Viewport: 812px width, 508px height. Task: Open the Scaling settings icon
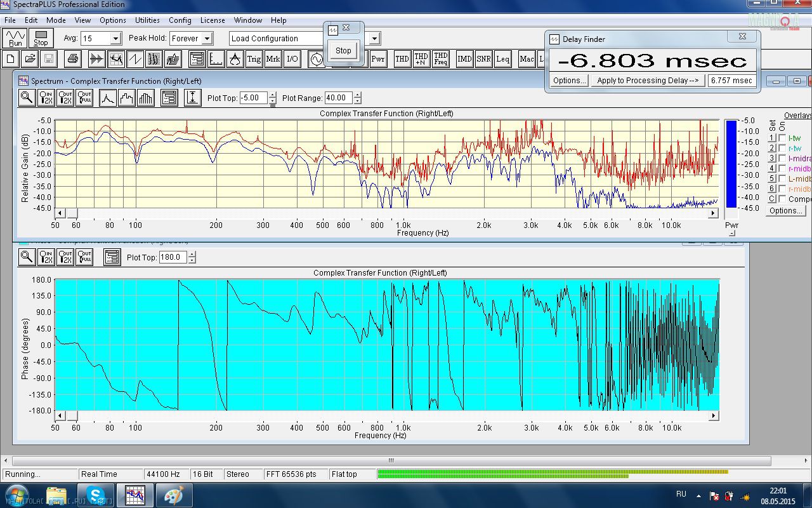coord(216,59)
